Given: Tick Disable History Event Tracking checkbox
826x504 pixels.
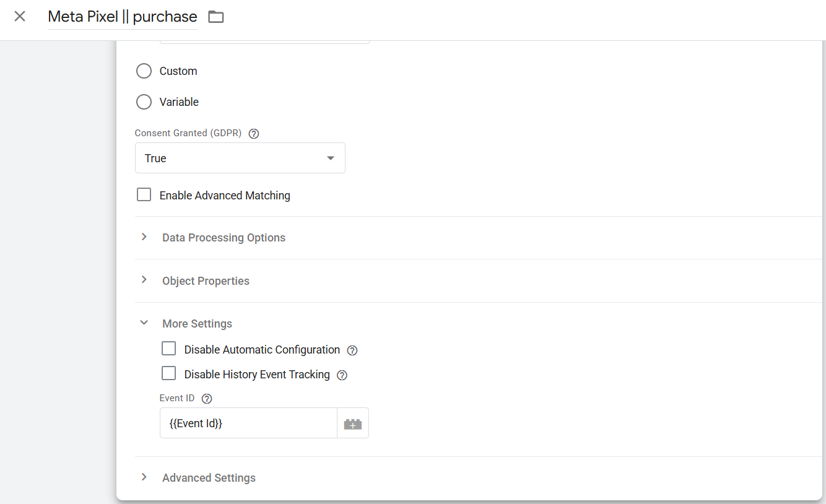Looking at the screenshot, I should 168,373.
